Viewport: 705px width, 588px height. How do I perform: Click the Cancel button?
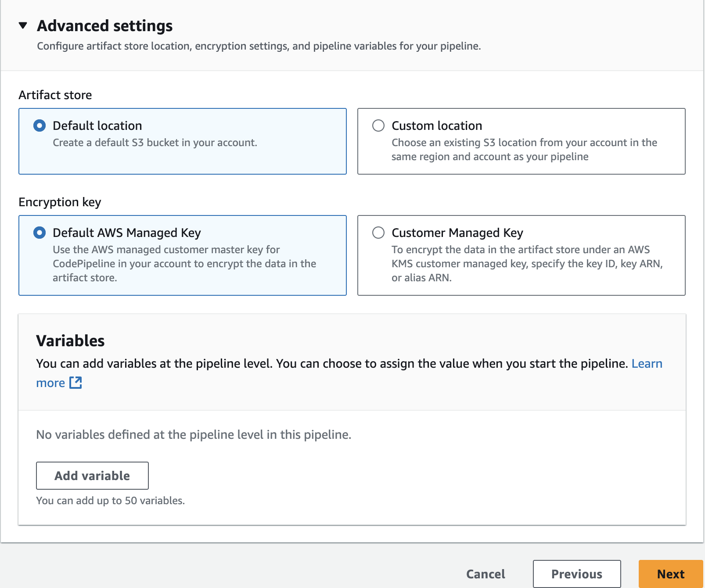click(486, 574)
